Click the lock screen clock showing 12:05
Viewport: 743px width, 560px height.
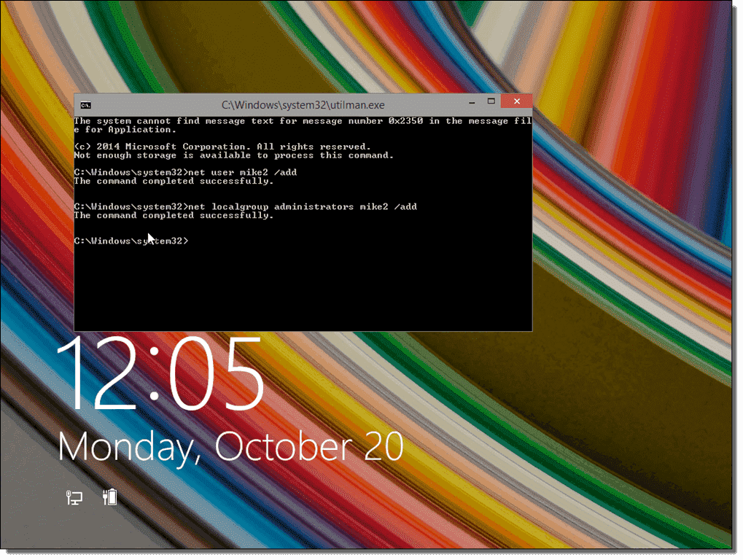160,376
